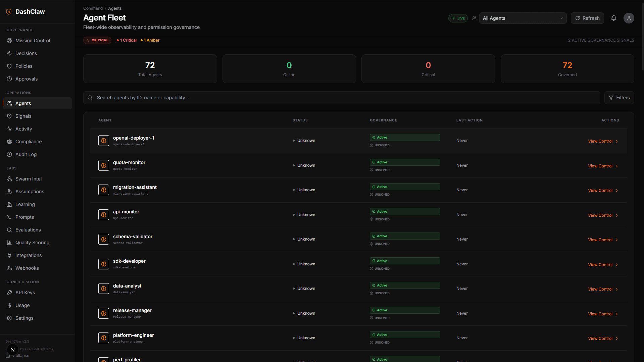Click the release-manager agent icon

click(103, 313)
